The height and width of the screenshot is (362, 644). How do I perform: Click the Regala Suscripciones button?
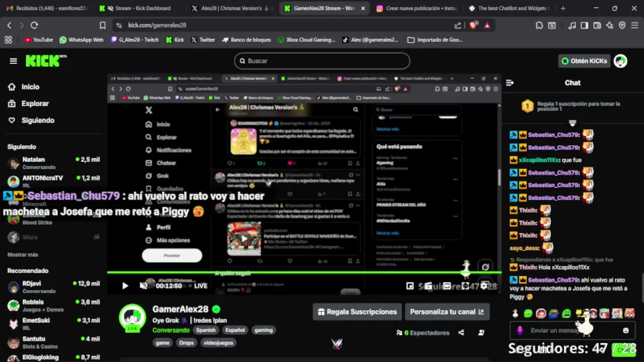[357, 312]
